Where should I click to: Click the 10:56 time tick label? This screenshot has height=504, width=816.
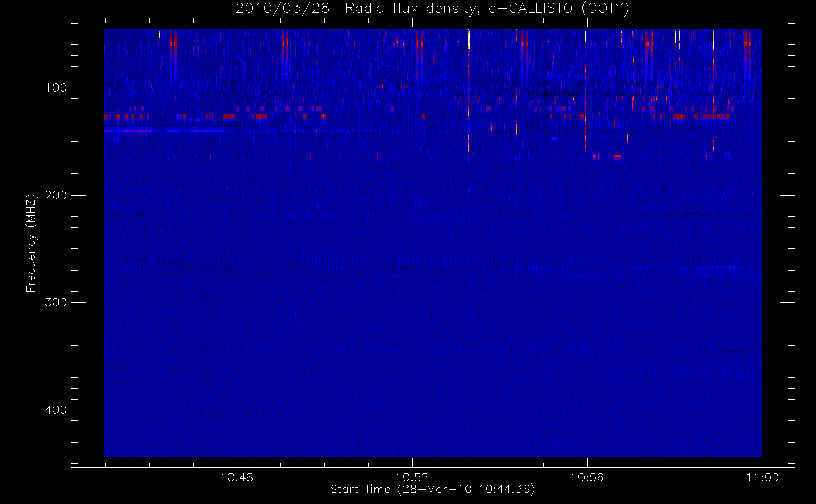click(587, 477)
